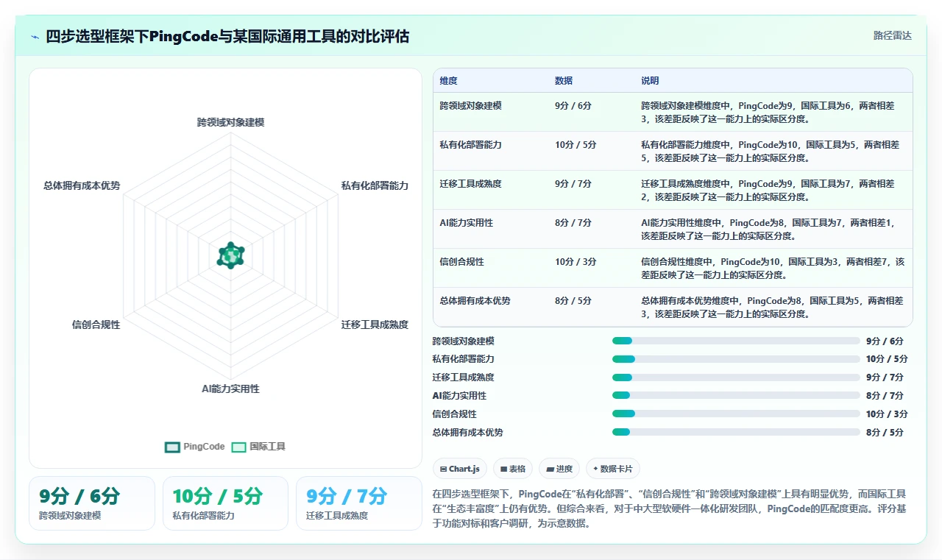Image resolution: width=942 pixels, height=560 pixels.
Task: Click the 进度 tag
Action: [x=559, y=469]
